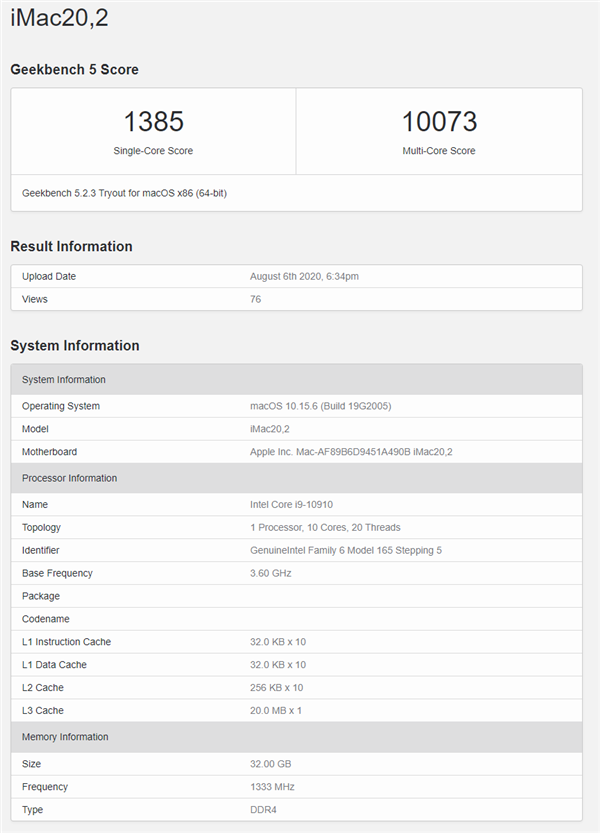The width and height of the screenshot is (600, 833).
Task: Click the 1 Processor, 10 Cores, 20 Threads value
Action: point(325,528)
